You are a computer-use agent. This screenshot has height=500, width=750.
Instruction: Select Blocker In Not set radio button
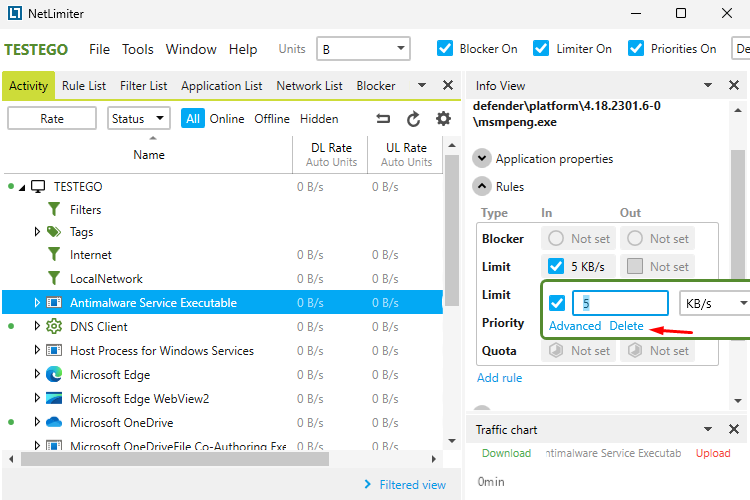click(556, 238)
